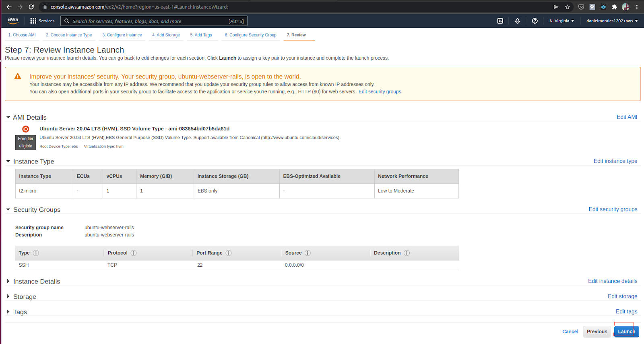Click the send icon in the address bar

click(x=556, y=7)
